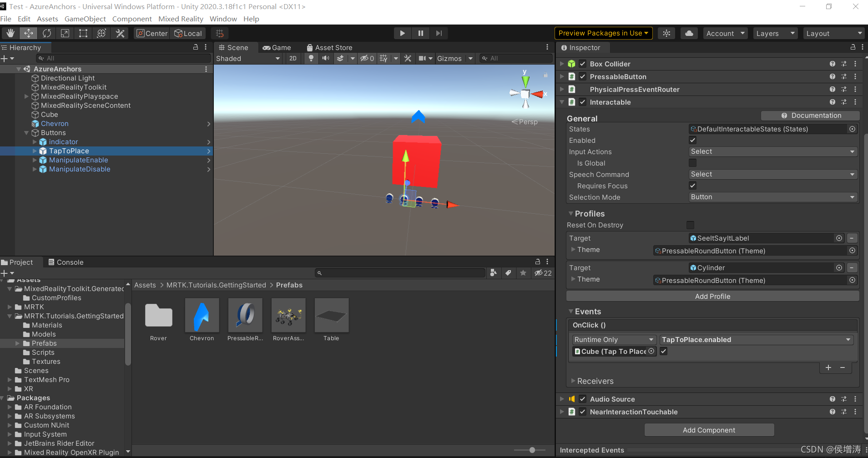
Task: Click search by label icon in Project
Action: click(x=508, y=273)
